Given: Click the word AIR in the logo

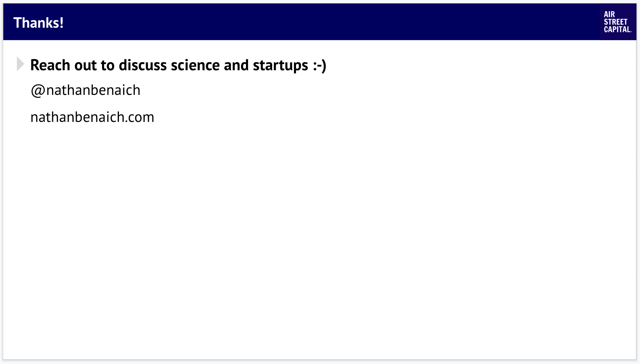Looking at the screenshot, I should coord(609,14).
